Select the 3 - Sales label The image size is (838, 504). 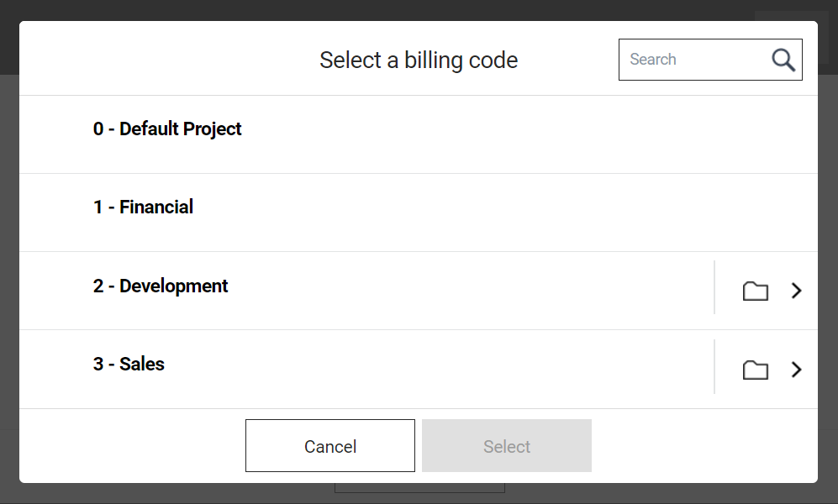129,365
